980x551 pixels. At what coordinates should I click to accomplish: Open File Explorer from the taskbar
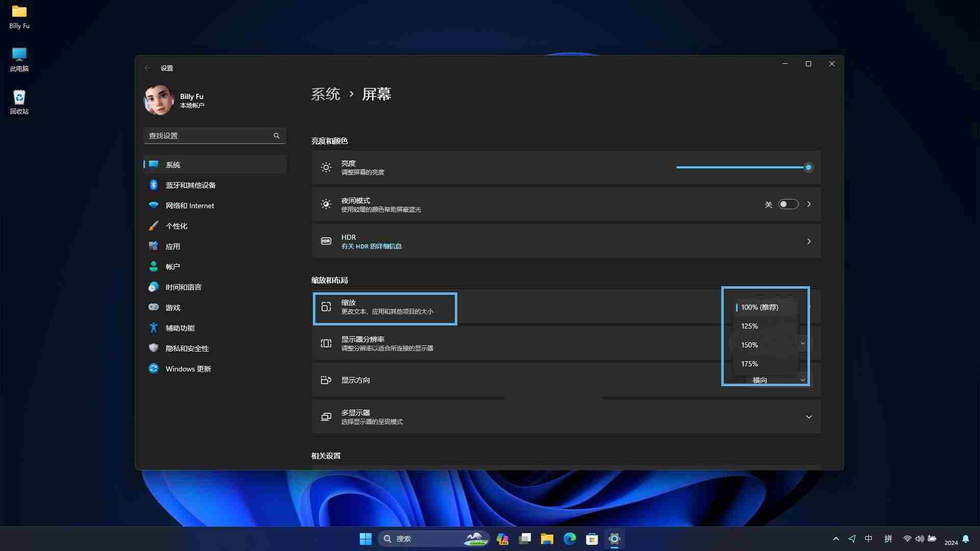547,539
